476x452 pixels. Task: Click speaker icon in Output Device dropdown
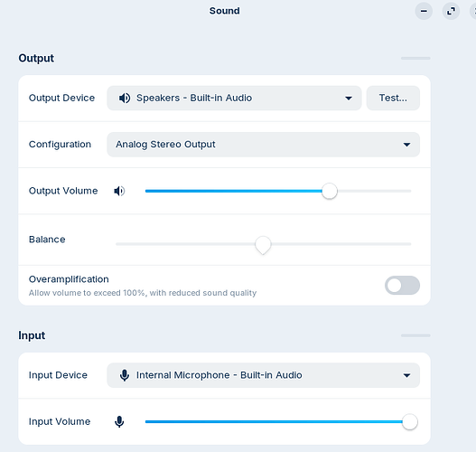125,99
